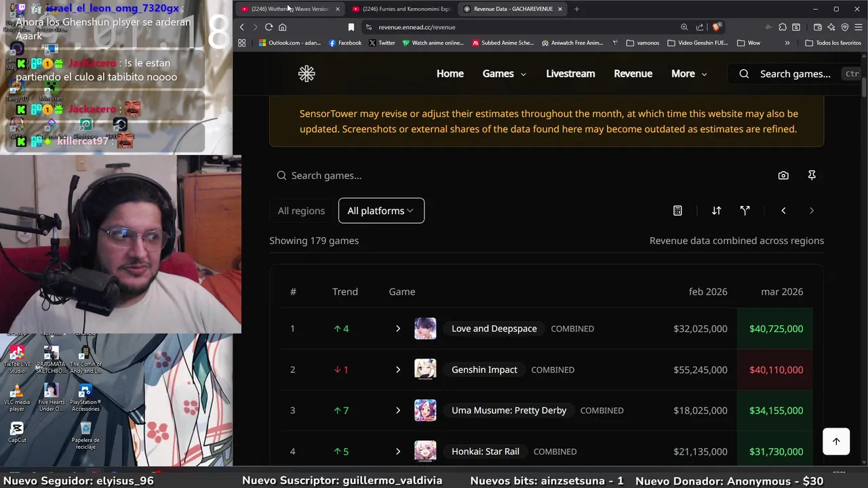This screenshot has width=868, height=488.
Task: Open VLC media player desktop shortcut
Action: pos(17,398)
